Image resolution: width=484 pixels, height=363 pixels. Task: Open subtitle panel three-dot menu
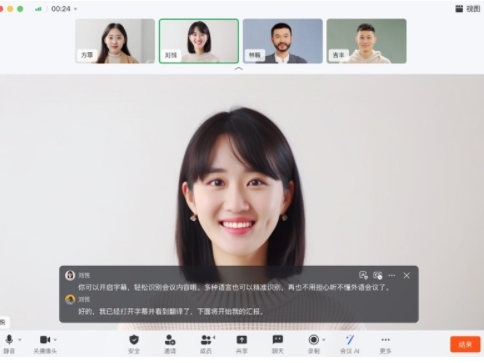[x=392, y=275]
